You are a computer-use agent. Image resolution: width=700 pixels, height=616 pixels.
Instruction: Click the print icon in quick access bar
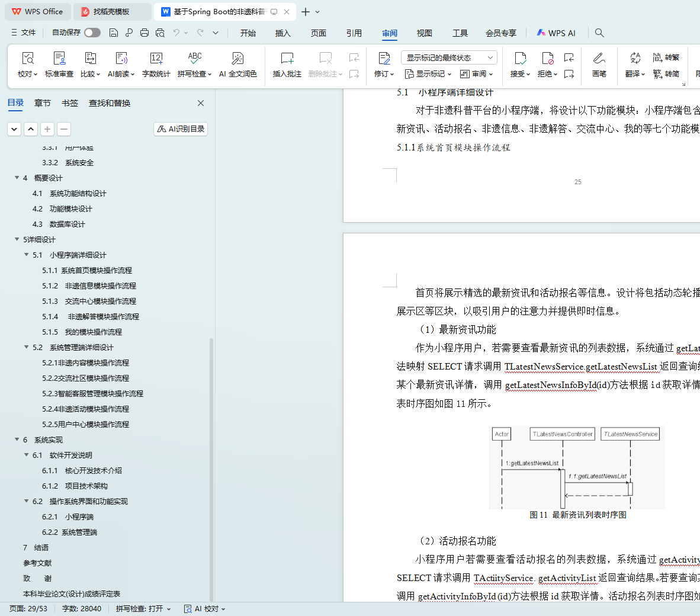145,33
